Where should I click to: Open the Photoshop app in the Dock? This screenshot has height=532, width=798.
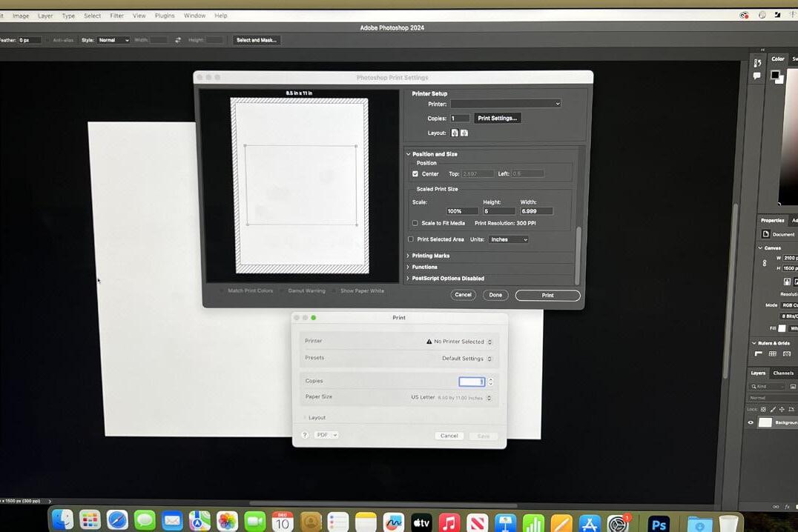click(659, 524)
